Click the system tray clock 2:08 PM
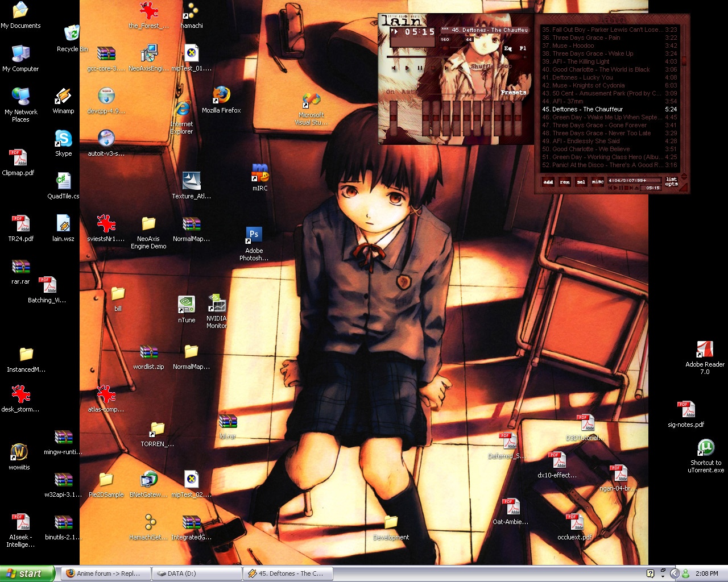 coord(706,573)
